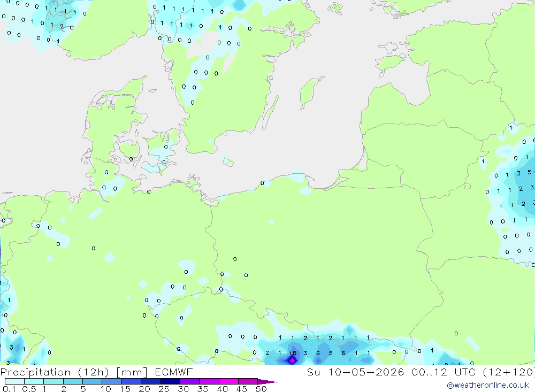Pick the 45–50 mm legend swatch
535x392 pixels.
click(248, 381)
